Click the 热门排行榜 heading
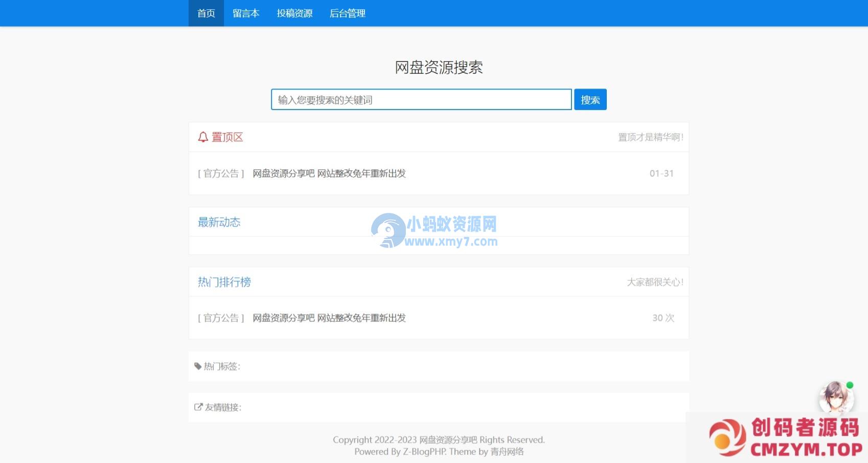The height and width of the screenshot is (463, 868). click(224, 282)
